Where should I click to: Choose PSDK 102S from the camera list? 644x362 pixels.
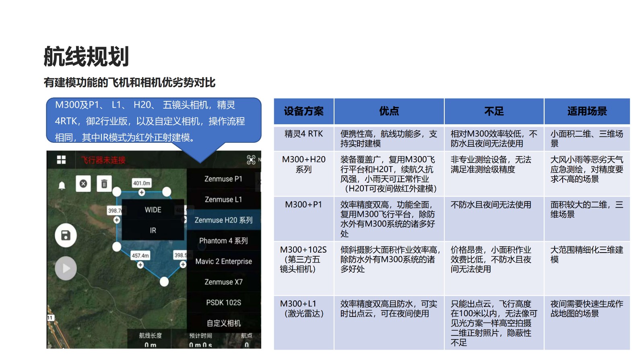coord(223,302)
